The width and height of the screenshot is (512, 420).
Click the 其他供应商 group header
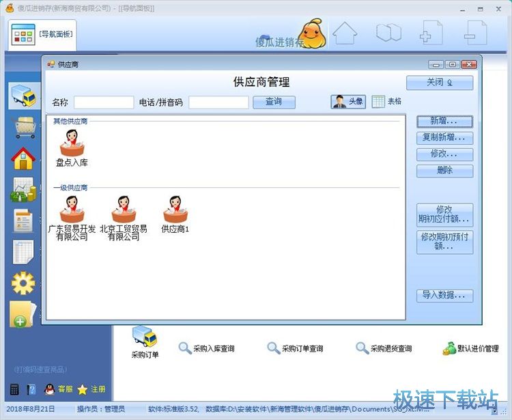[70, 122]
